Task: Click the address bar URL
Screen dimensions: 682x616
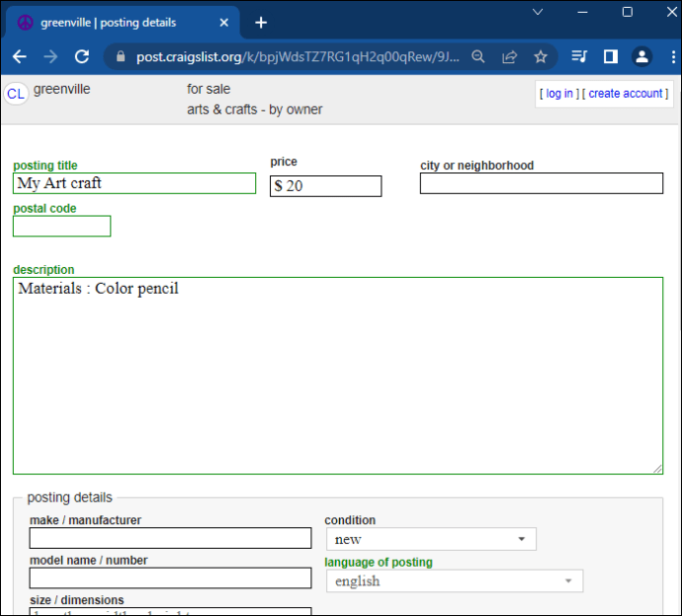Action: pos(298,56)
